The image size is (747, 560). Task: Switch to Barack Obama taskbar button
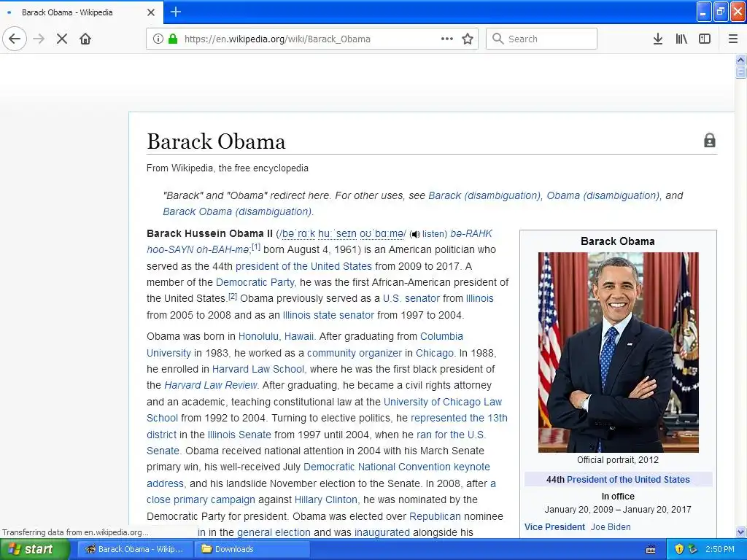(x=134, y=549)
